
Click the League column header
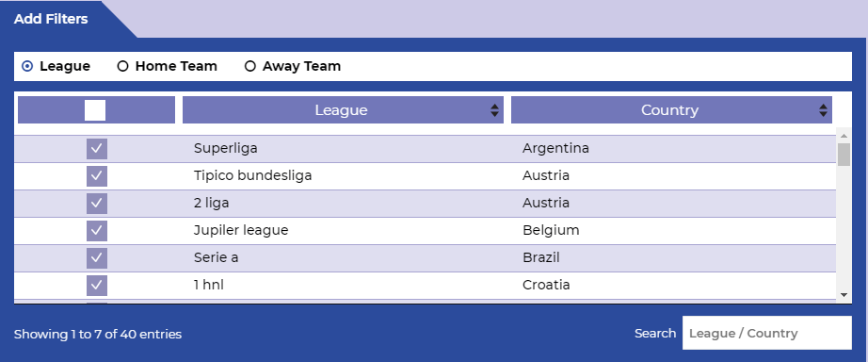click(x=343, y=109)
